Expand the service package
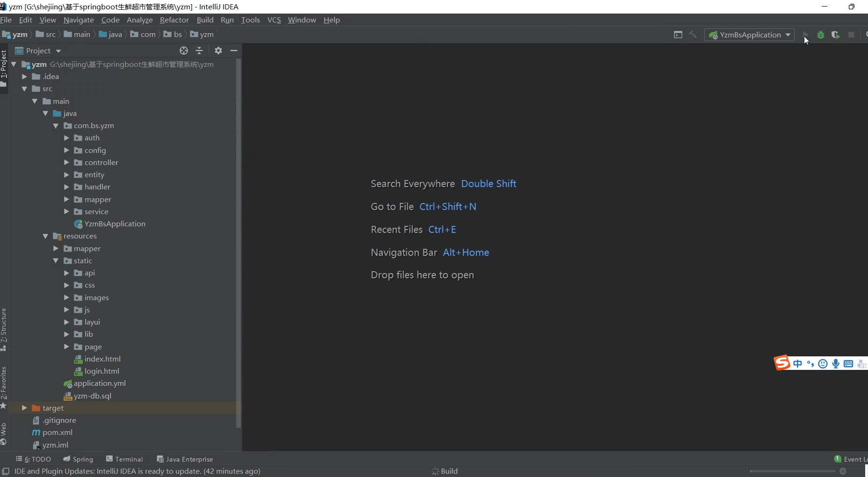Screen dimensions: 868x477 [x=66, y=211]
